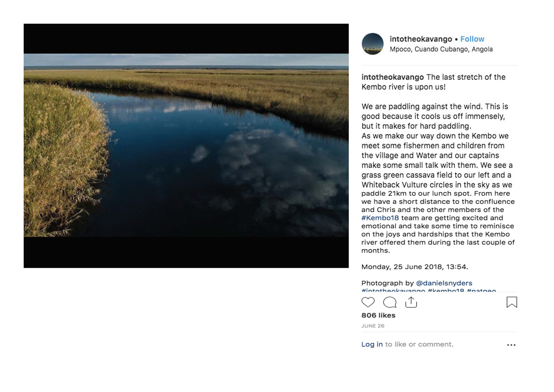Viewport: 554px width, 392px height.
Task: Share the post using the upload arrow icon
Action: pos(411,302)
